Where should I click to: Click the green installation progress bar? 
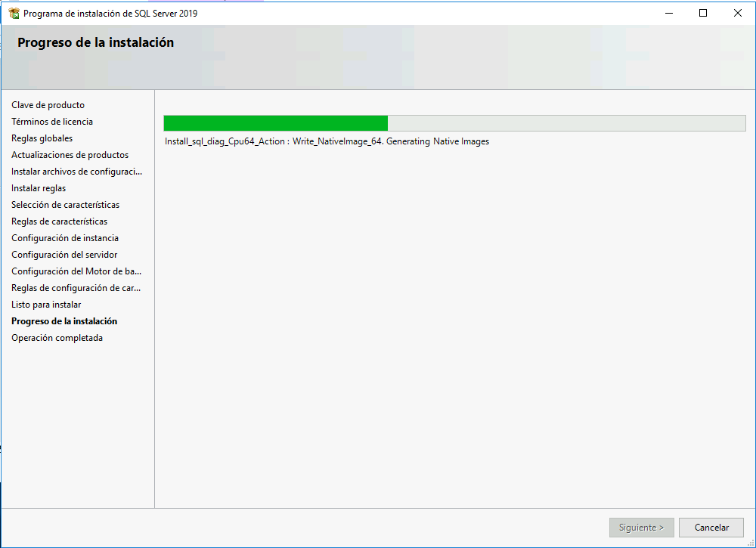point(454,123)
